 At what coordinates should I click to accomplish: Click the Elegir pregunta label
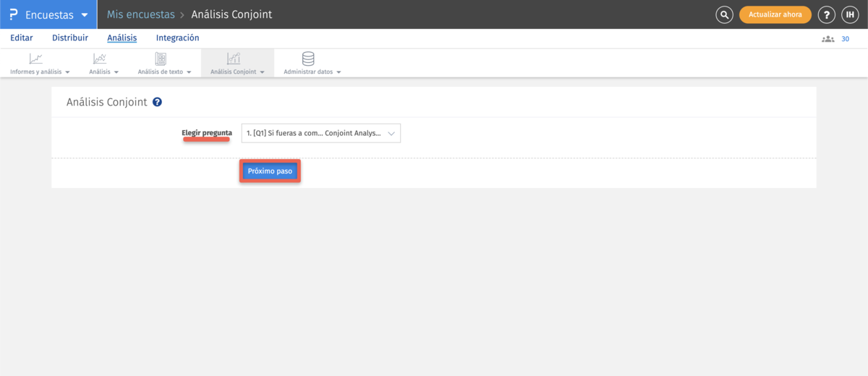click(x=207, y=133)
